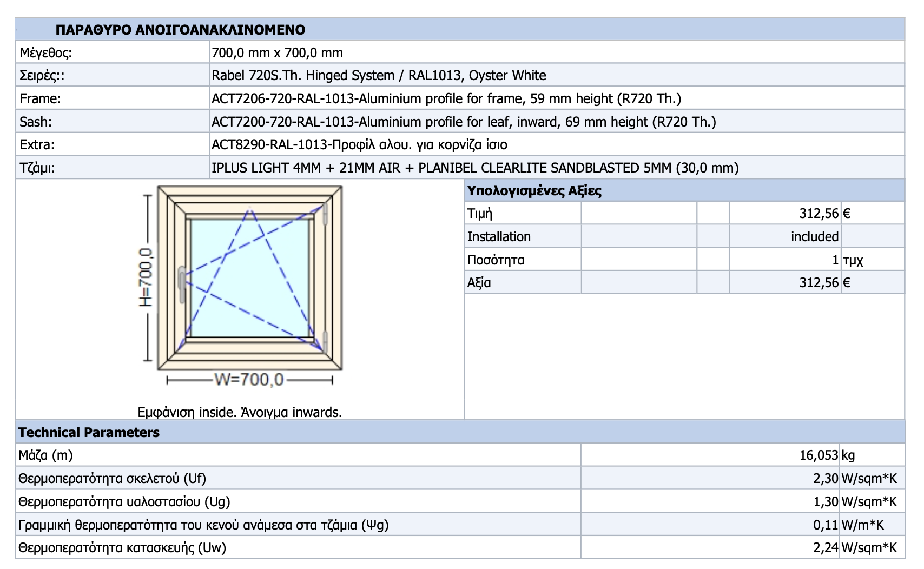The width and height of the screenshot is (924, 569).
Task: Click Θερμοπερατότητα κατασκευής (Uw) label
Action: point(122,547)
